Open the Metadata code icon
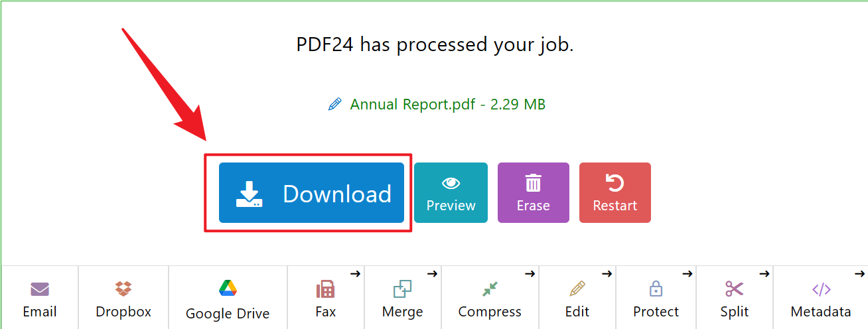868x329 pixels. [x=821, y=289]
